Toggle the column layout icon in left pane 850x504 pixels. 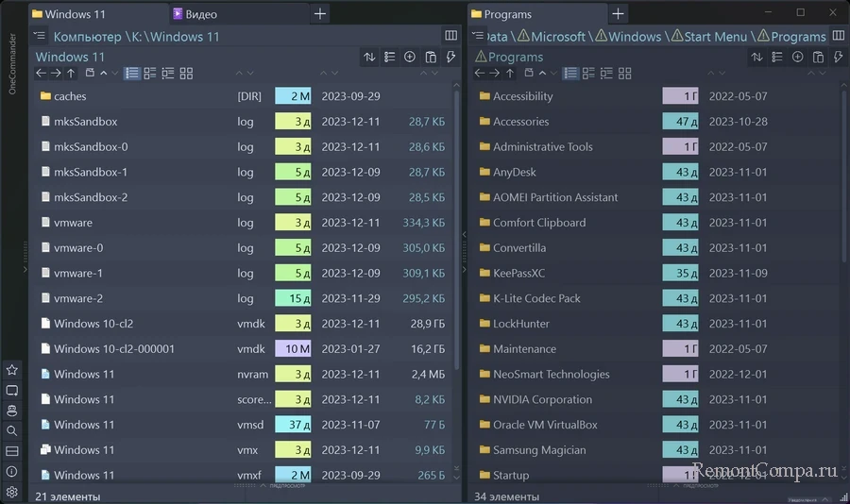coord(450,36)
